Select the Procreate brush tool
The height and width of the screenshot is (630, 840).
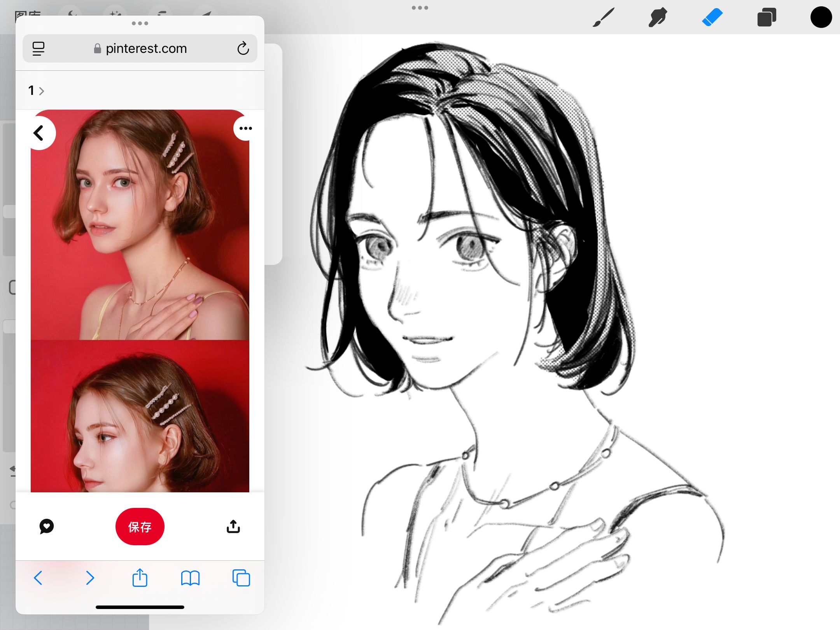tap(603, 17)
